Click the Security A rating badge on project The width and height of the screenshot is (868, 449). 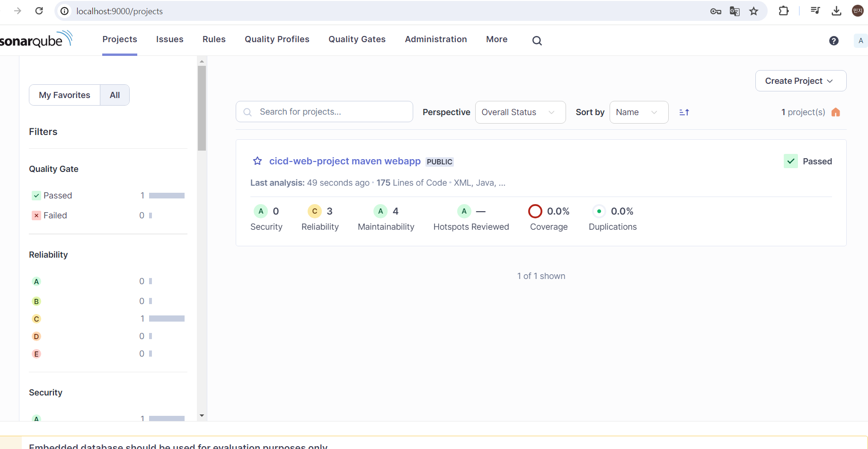261,211
